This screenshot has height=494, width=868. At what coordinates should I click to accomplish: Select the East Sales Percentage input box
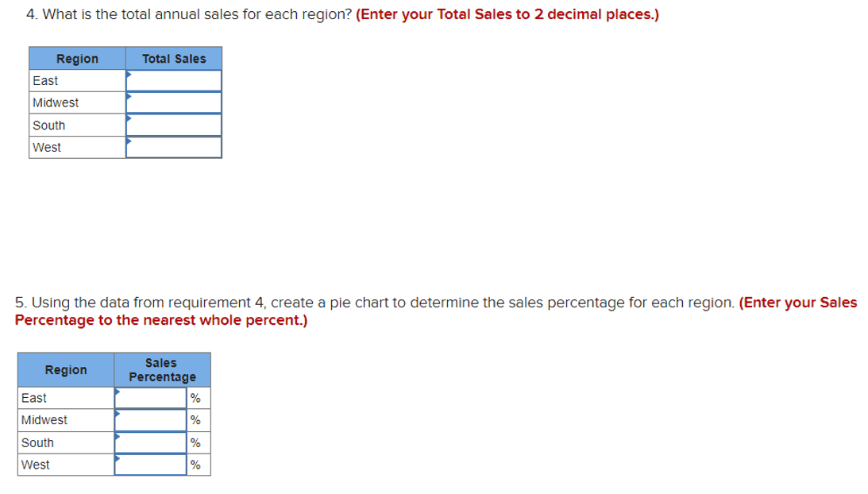click(x=149, y=396)
